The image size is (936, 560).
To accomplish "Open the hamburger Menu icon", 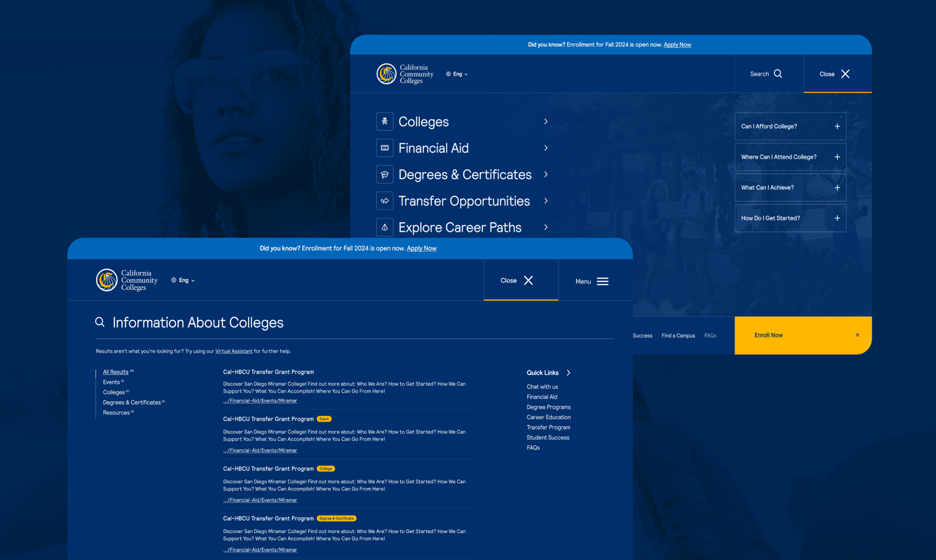I will (x=603, y=281).
